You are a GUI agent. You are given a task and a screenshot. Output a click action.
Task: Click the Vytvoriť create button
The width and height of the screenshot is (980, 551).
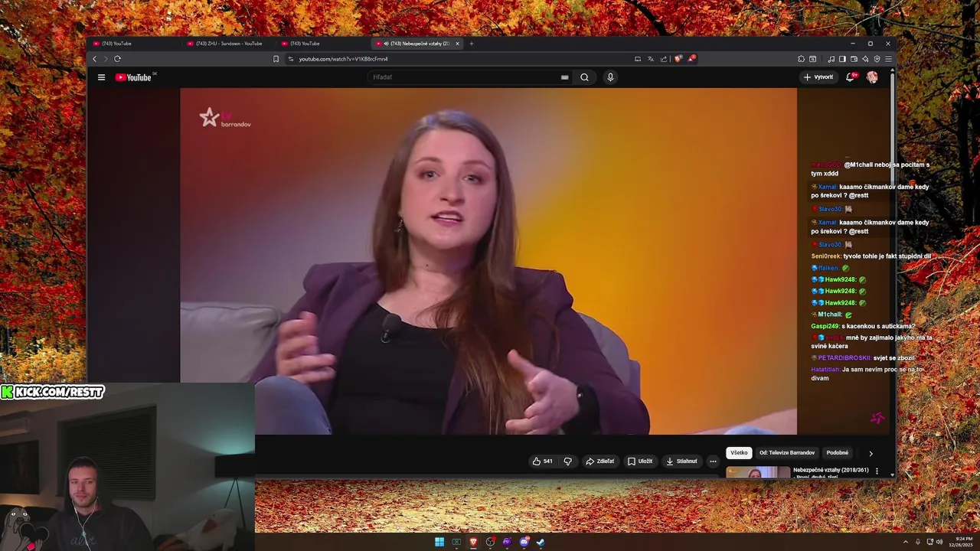(x=818, y=77)
